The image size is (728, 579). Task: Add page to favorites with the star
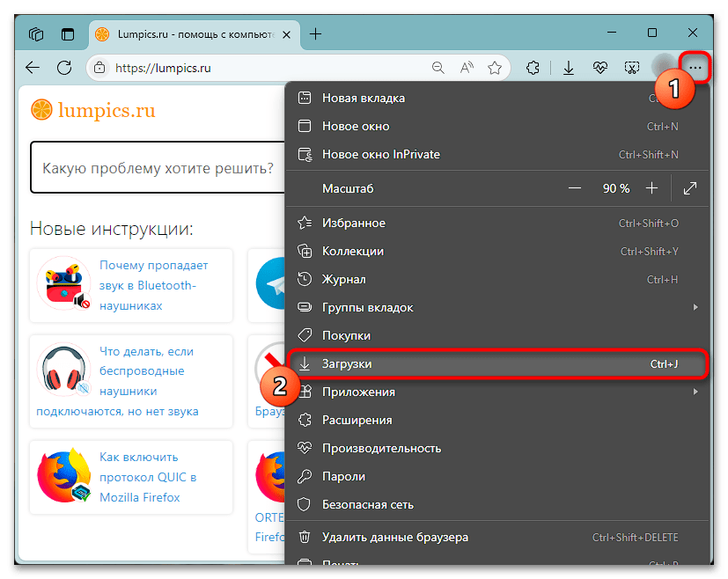coord(494,67)
